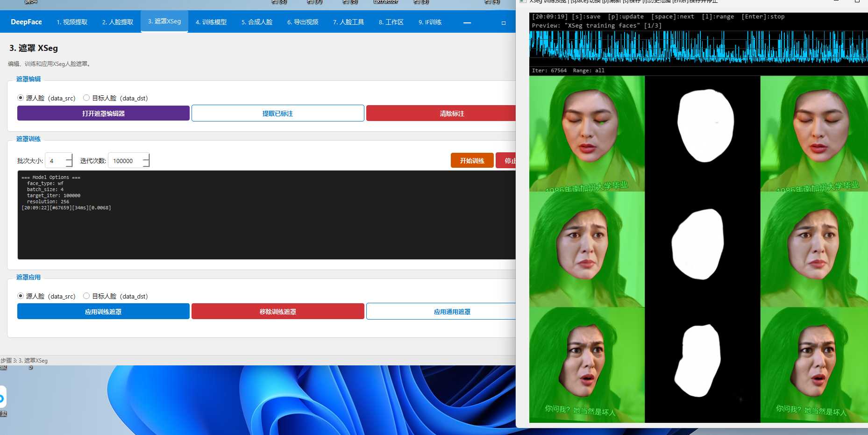Image resolution: width=868 pixels, height=435 pixels.
Task: Choose 目标人脸 (data_dst) under 遮罩应用
Action: [x=115, y=296]
